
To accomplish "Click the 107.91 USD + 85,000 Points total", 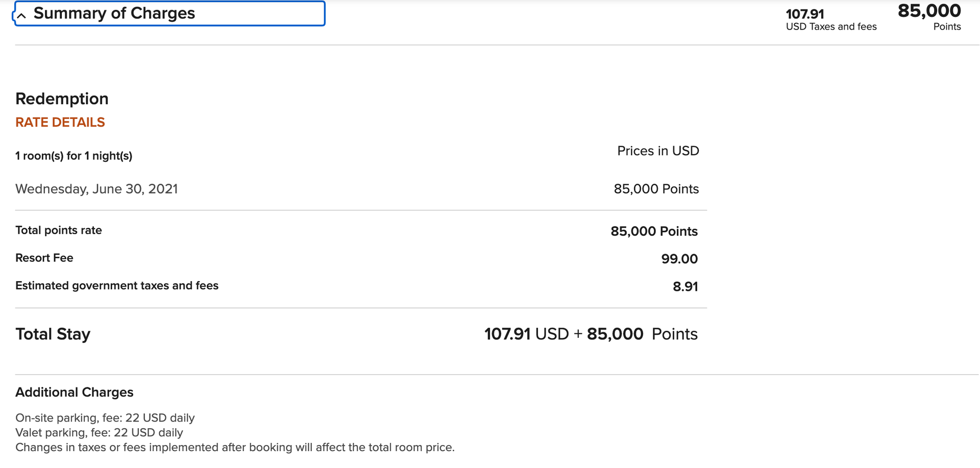I will 591,334.
